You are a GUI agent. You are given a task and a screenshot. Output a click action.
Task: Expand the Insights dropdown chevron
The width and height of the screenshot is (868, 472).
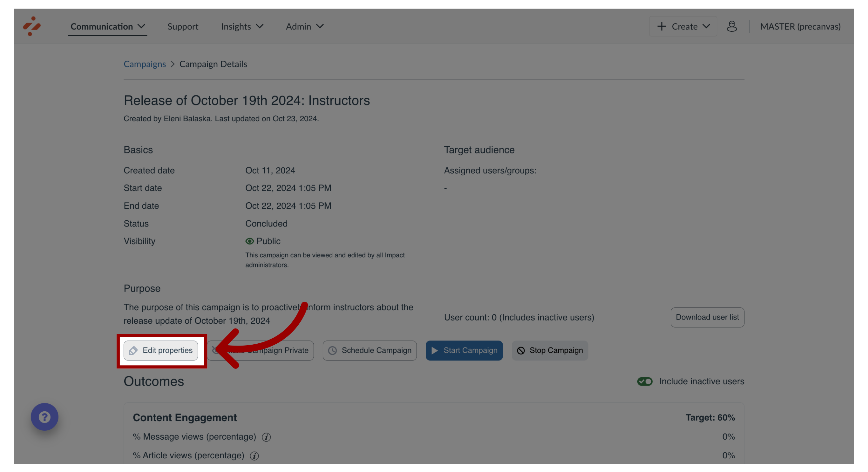pyautogui.click(x=260, y=26)
